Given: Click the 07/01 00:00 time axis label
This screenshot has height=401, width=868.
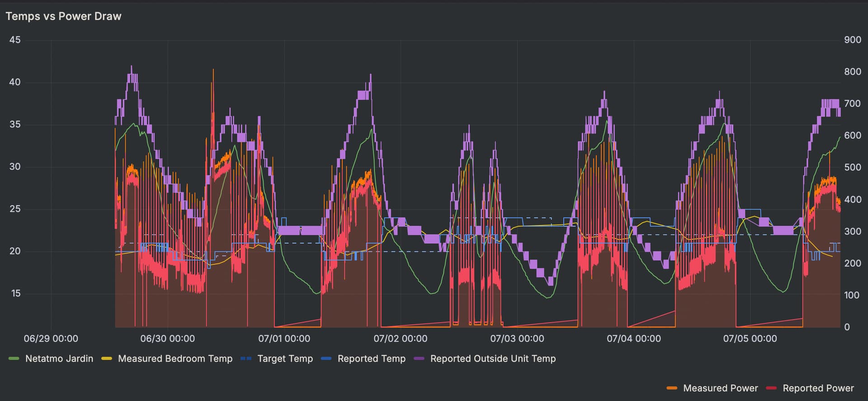Looking at the screenshot, I should tap(284, 339).
